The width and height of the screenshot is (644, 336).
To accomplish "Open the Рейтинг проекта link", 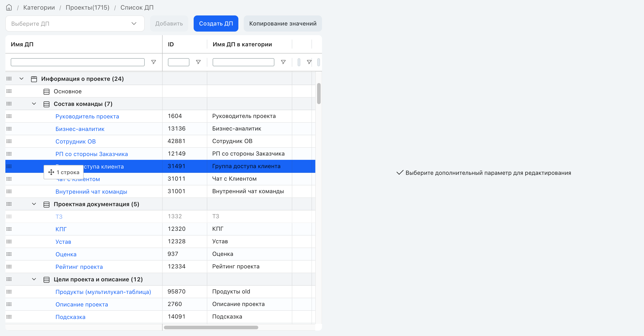I will (79, 267).
